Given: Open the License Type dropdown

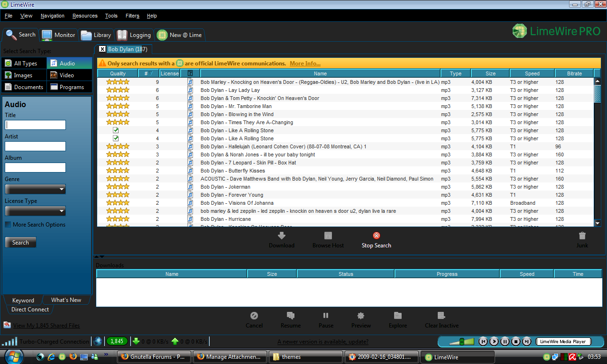Looking at the screenshot, I should point(35,211).
